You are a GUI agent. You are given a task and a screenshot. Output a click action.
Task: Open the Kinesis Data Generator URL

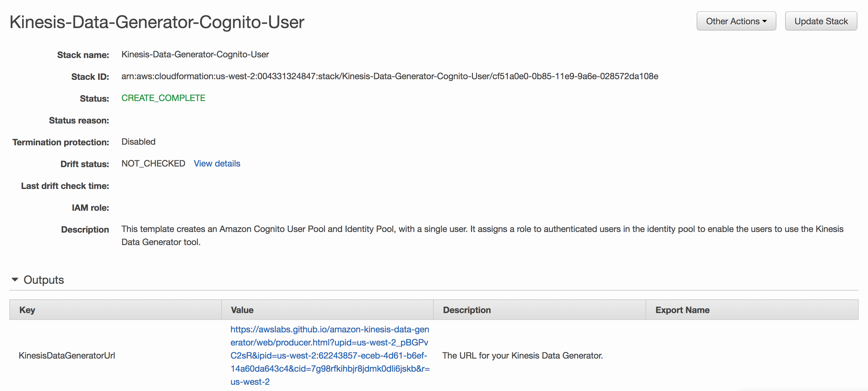pyautogui.click(x=330, y=355)
